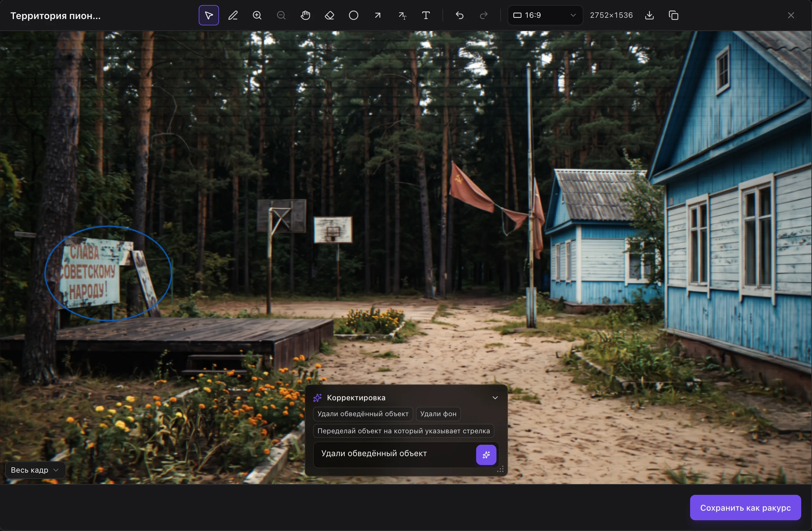Click the Территория пион... title
Viewport: 812px width, 531px height.
[x=56, y=16]
